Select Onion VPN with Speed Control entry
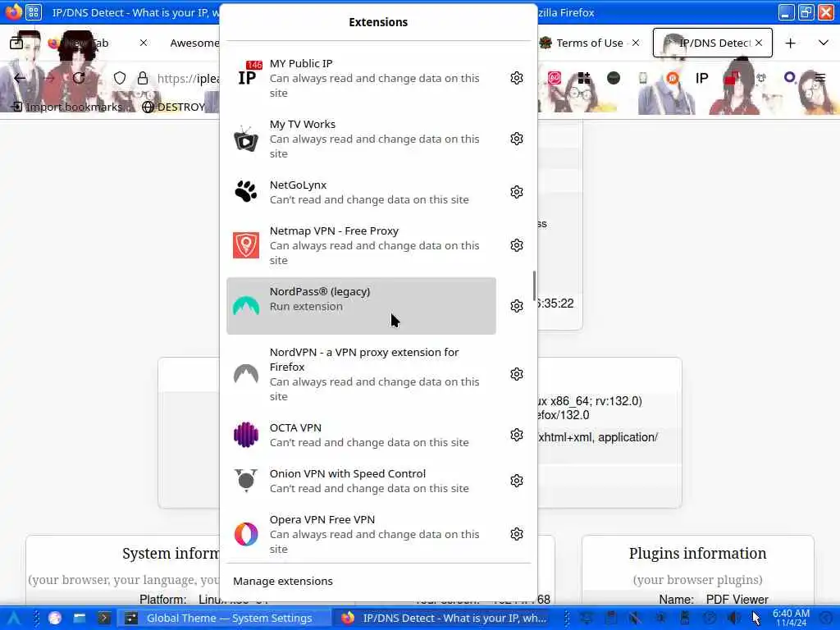The image size is (840, 630). point(361,481)
